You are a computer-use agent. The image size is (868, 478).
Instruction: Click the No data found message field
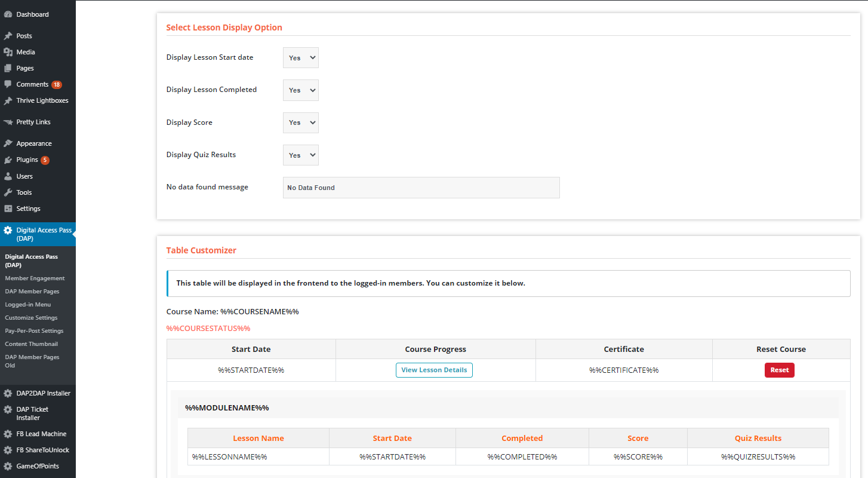click(421, 188)
